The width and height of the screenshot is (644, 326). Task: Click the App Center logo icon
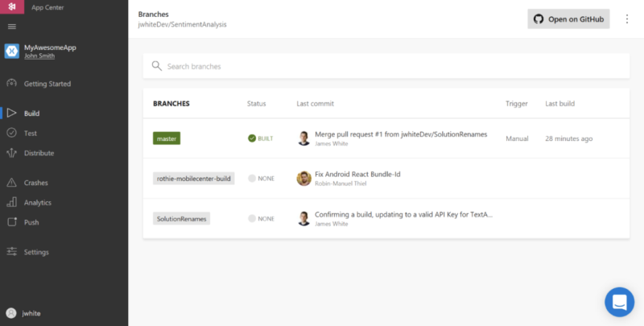[x=12, y=7]
